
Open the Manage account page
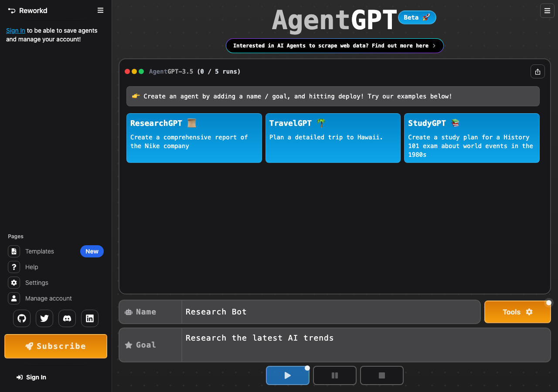48,298
